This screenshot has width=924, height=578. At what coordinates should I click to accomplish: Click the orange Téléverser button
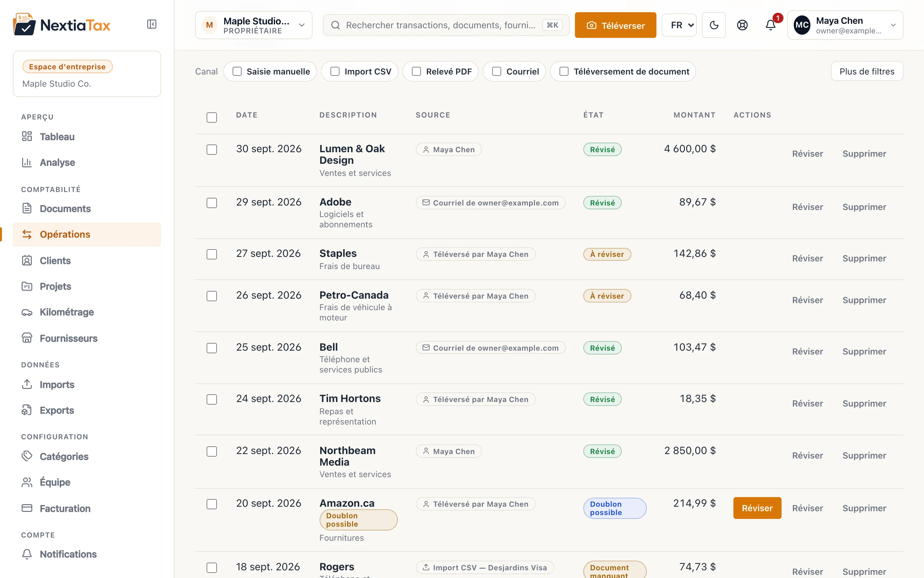615,25
